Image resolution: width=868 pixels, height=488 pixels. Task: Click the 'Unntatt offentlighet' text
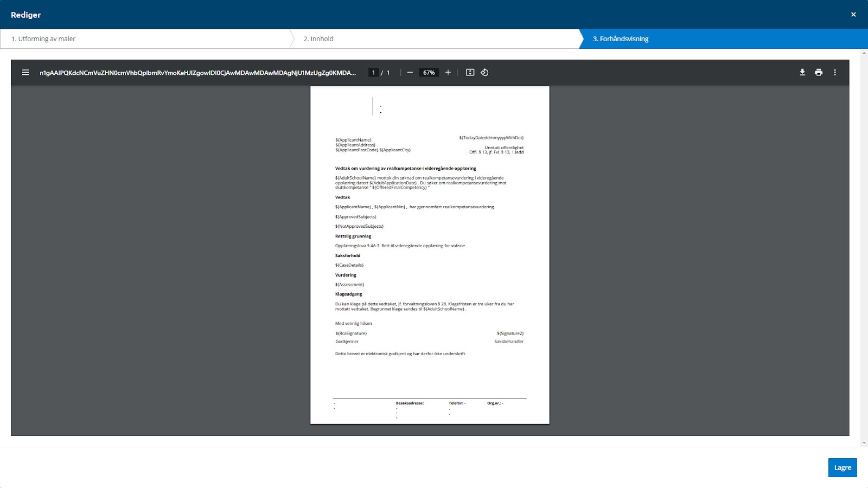point(504,147)
